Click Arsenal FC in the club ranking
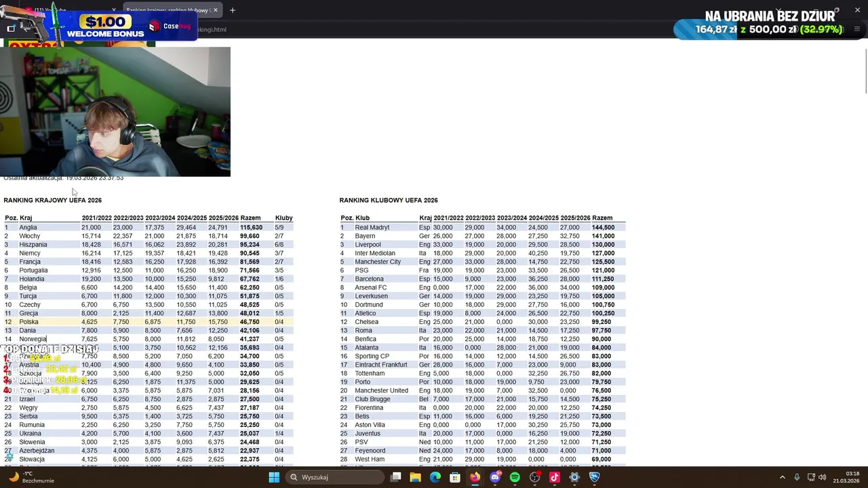Screen dimensions: 868x488 tap(370, 287)
